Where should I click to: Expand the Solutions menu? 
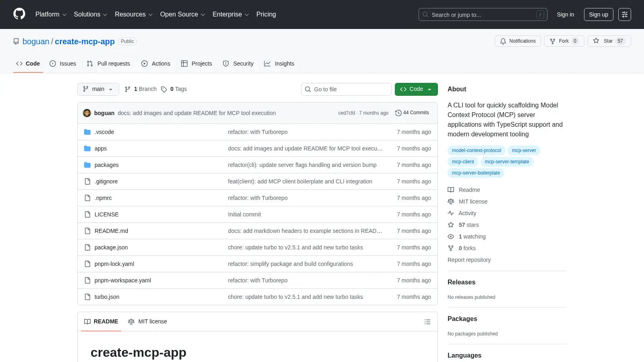tap(91, 14)
